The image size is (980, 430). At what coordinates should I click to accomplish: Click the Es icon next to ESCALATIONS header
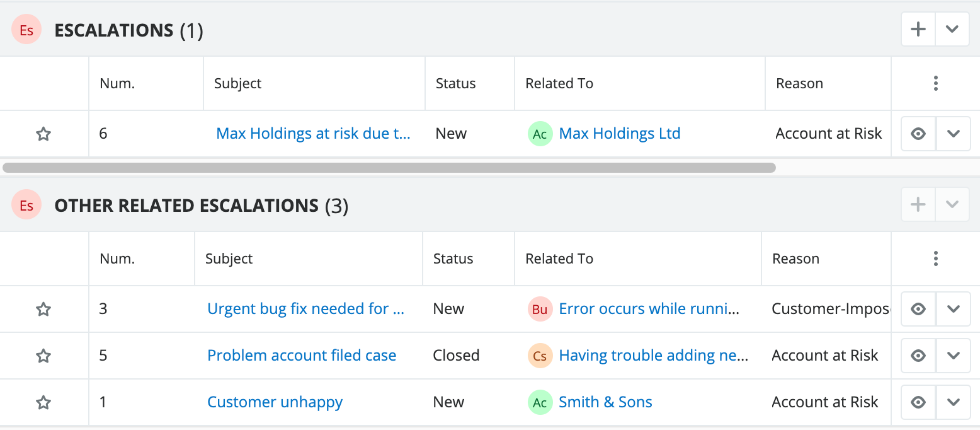pos(26,29)
